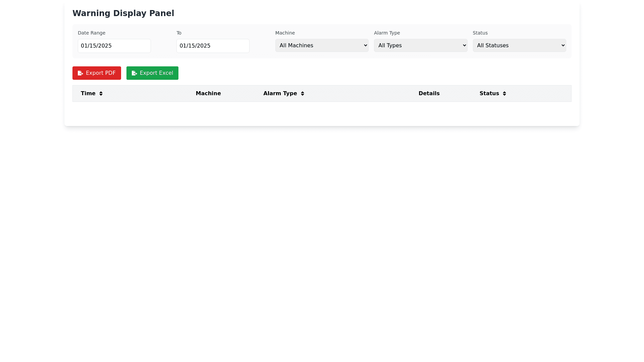Click the file icon on Export Excel
Image resolution: width=644 pixels, height=362 pixels.
pos(134,73)
